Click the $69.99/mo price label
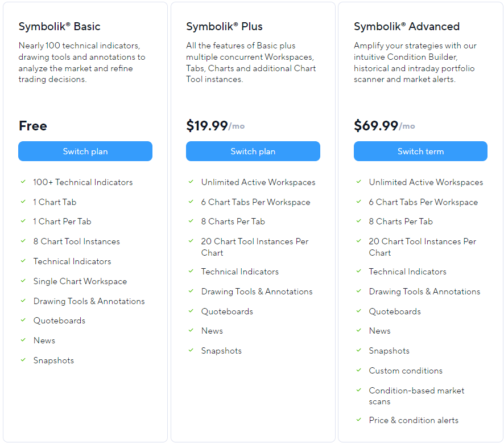This screenshot has width=504, height=443. (x=385, y=125)
